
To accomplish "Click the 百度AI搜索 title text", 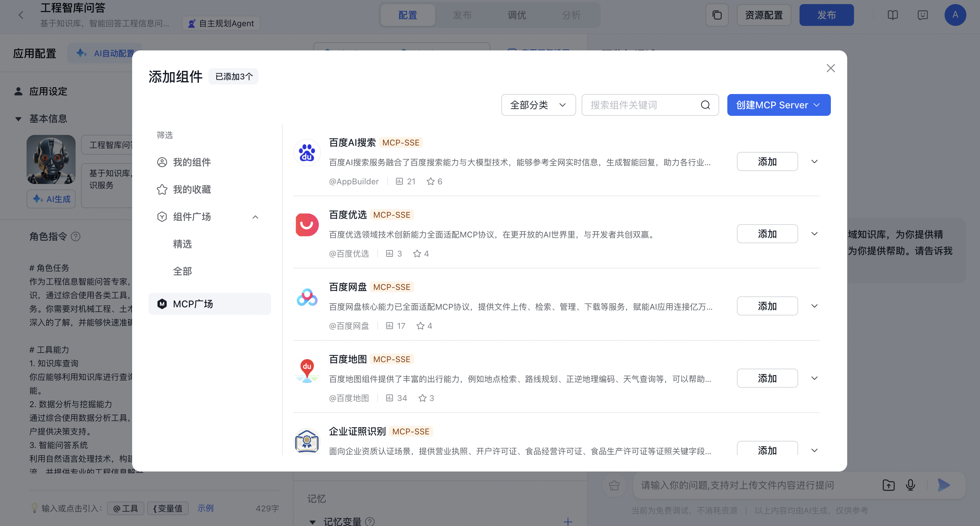I will [352, 143].
